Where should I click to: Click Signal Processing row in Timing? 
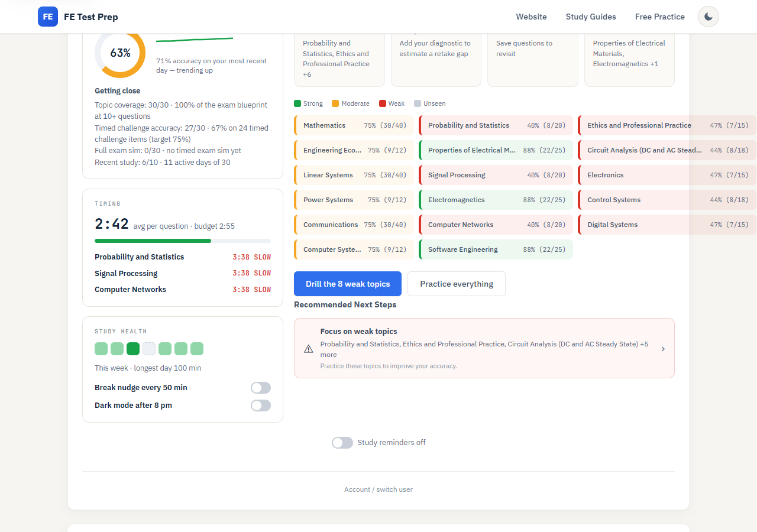click(x=183, y=273)
